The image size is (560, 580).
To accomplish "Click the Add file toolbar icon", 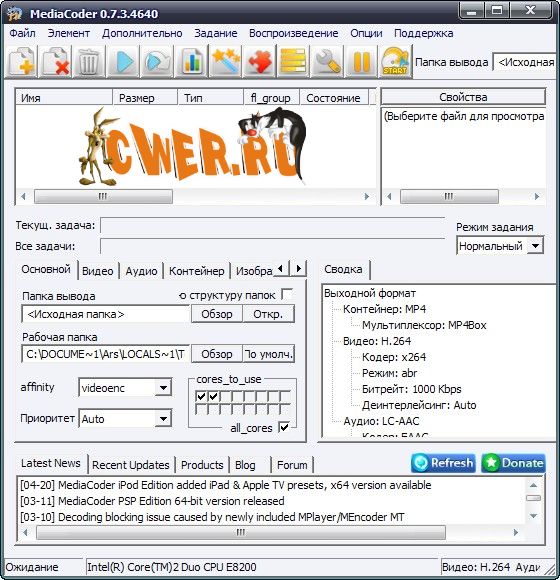I will point(22,61).
